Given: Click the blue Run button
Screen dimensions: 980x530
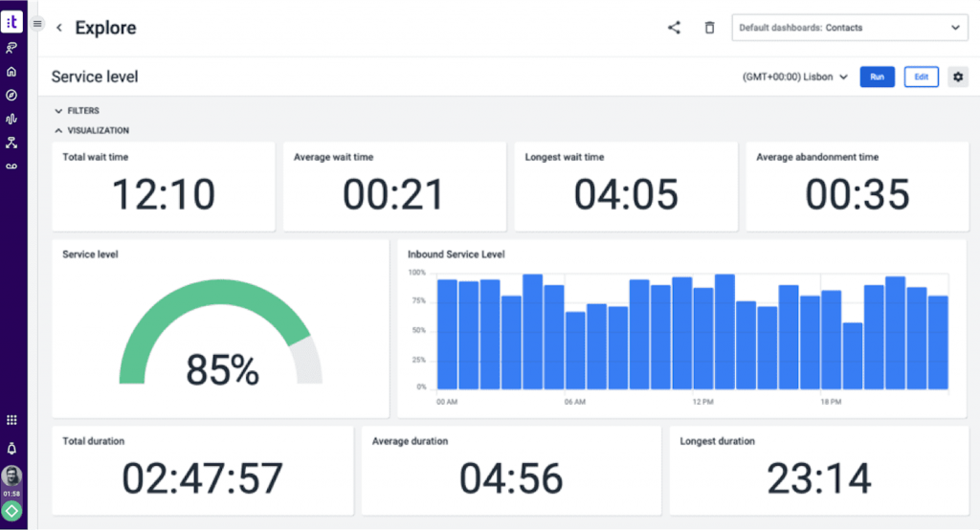Looking at the screenshot, I should pos(877,77).
